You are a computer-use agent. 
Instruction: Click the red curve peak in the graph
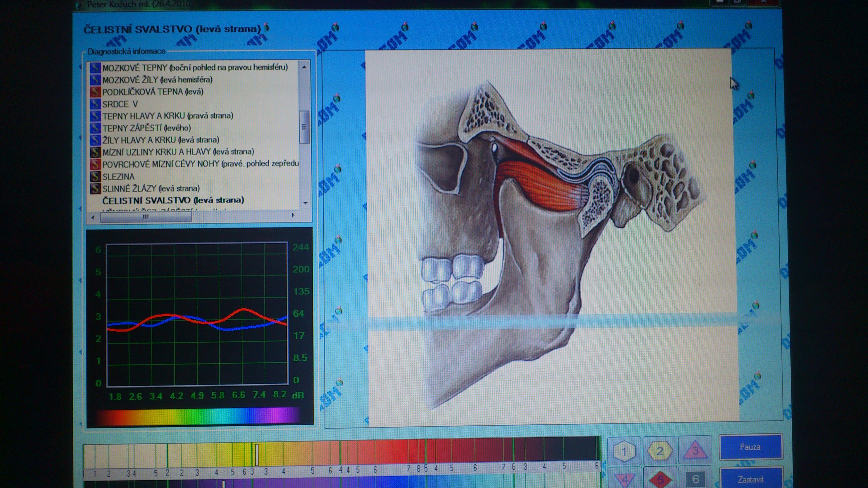(x=243, y=309)
